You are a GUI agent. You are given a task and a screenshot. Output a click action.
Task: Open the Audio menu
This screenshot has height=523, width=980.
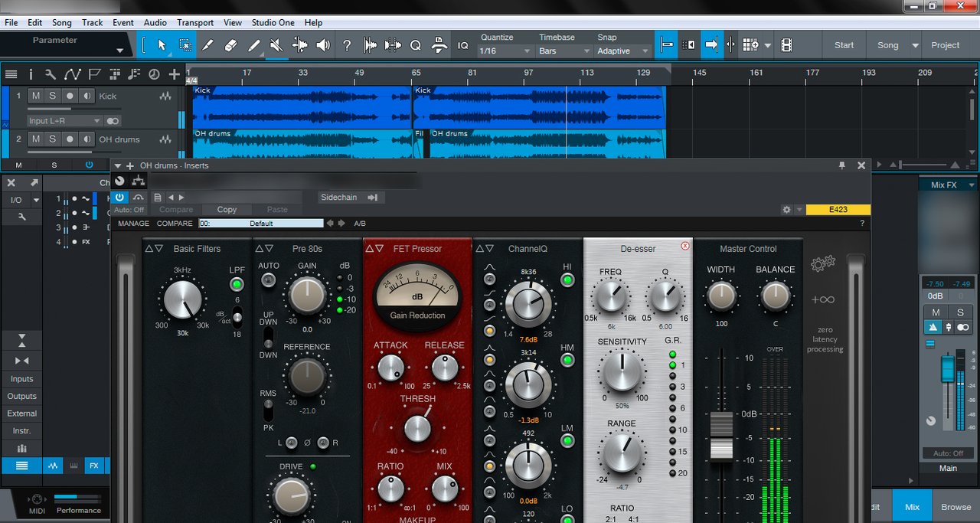click(155, 23)
